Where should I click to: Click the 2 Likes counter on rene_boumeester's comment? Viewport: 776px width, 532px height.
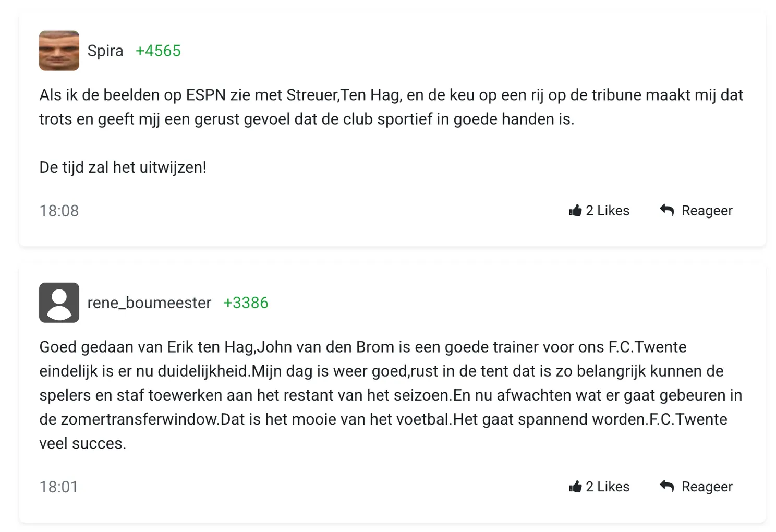608,486
